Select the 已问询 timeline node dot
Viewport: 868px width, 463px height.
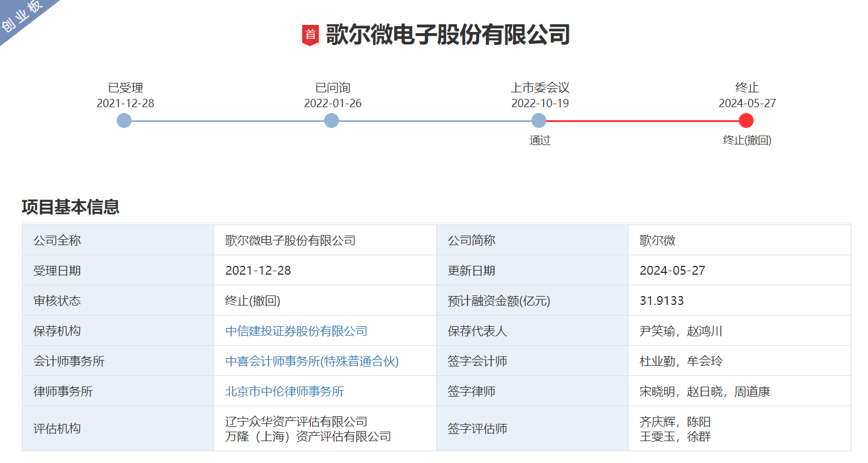(331, 121)
